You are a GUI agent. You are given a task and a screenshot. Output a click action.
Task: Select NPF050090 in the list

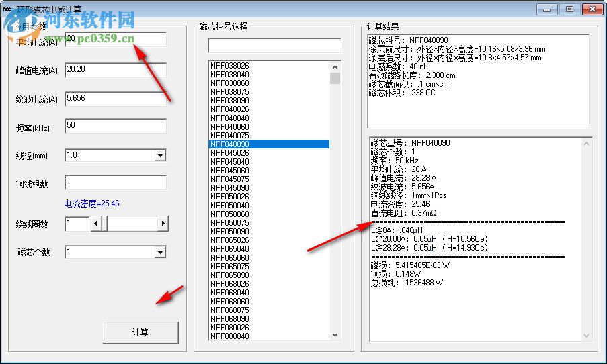pos(269,232)
